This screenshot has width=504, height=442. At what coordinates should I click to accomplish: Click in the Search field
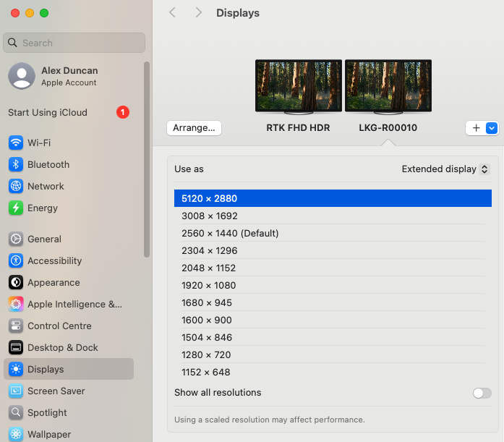tap(74, 43)
